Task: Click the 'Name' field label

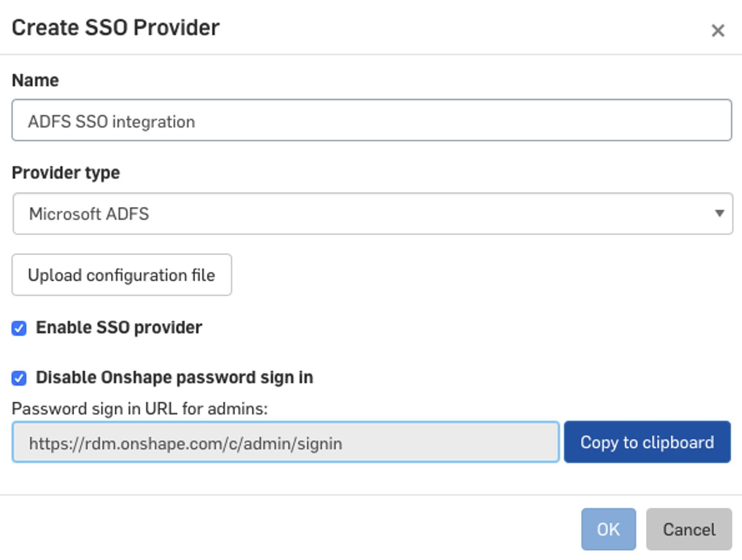Action: pyautogui.click(x=35, y=80)
